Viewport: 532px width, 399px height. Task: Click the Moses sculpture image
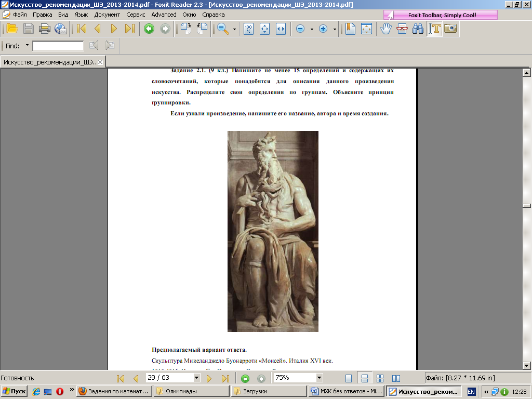click(x=273, y=231)
